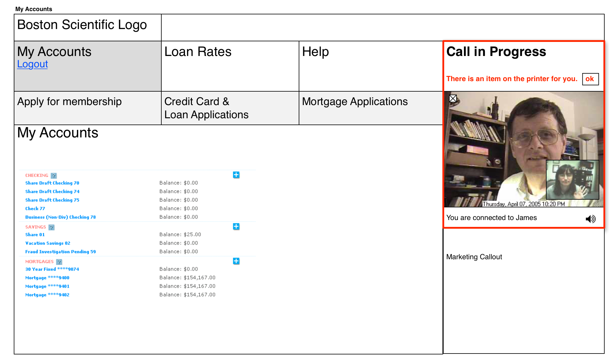The image size is (613, 364).
Task: Open Share Draft Checking 70 account
Action: pyautogui.click(x=52, y=183)
